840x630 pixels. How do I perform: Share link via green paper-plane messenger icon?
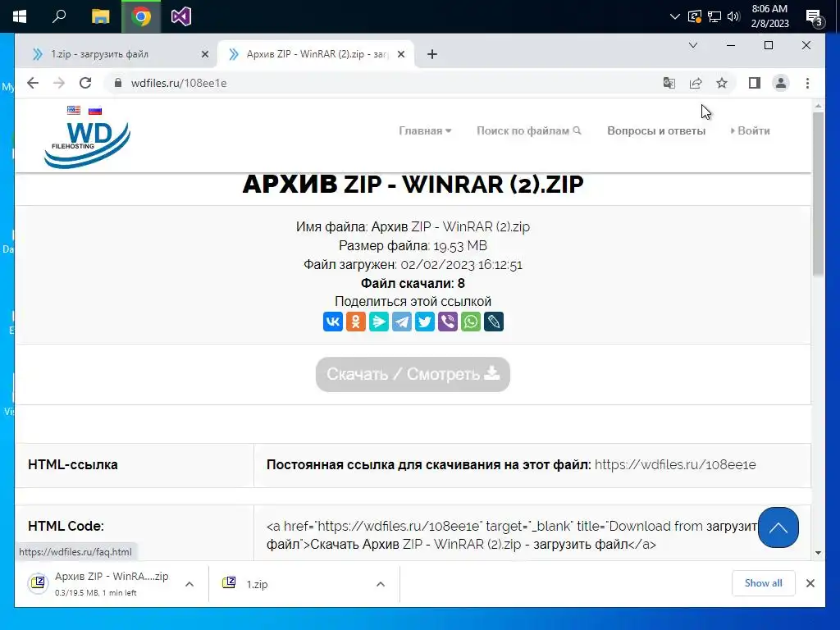click(x=379, y=322)
